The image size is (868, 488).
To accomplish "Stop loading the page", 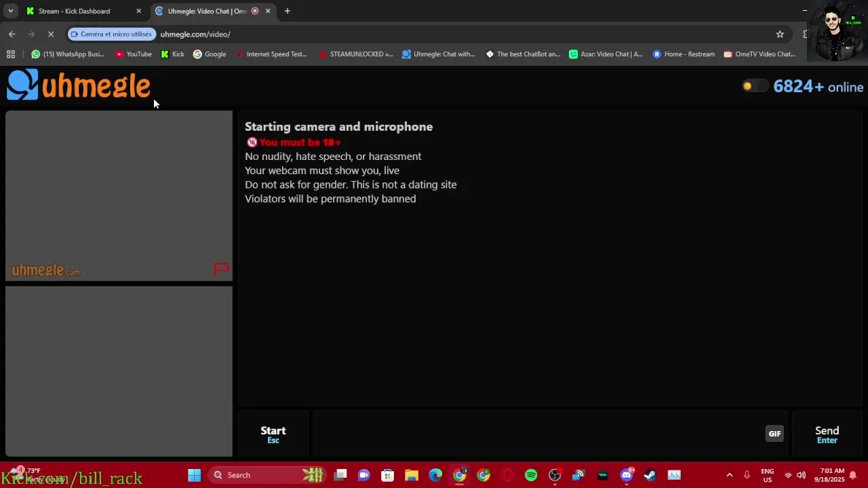I will pos(51,34).
